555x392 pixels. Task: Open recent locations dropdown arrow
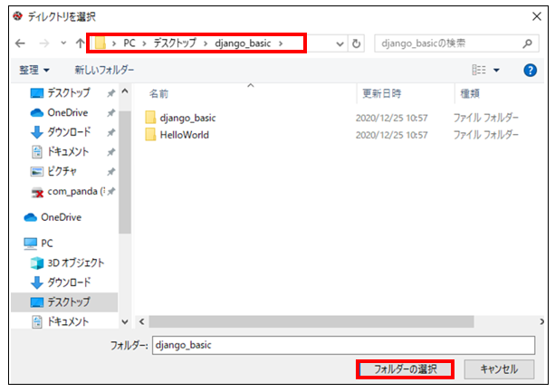pos(62,43)
